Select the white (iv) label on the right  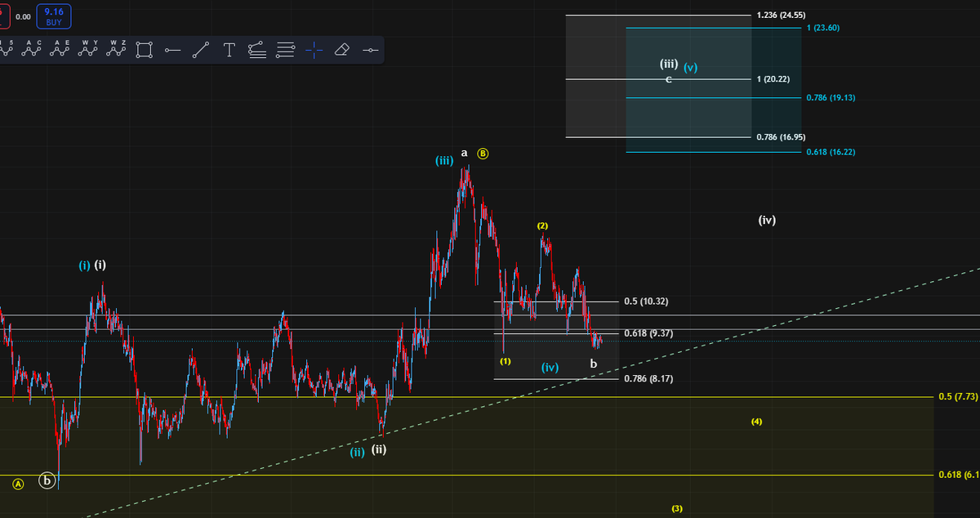click(766, 220)
